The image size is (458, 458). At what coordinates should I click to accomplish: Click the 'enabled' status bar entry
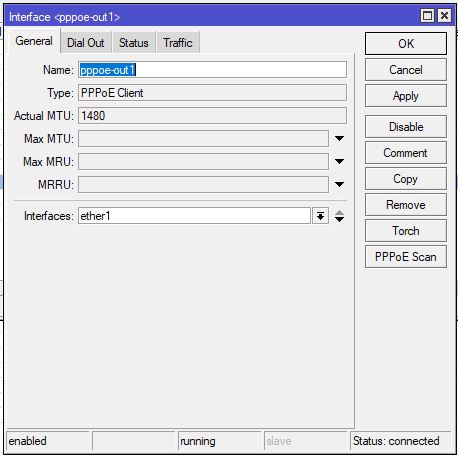point(48,441)
